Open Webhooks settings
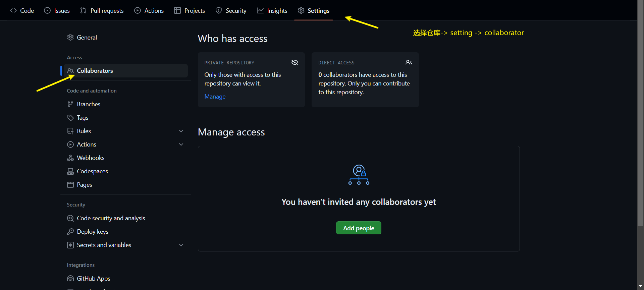Image resolution: width=644 pixels, height=290 pixels. (126, 158)
